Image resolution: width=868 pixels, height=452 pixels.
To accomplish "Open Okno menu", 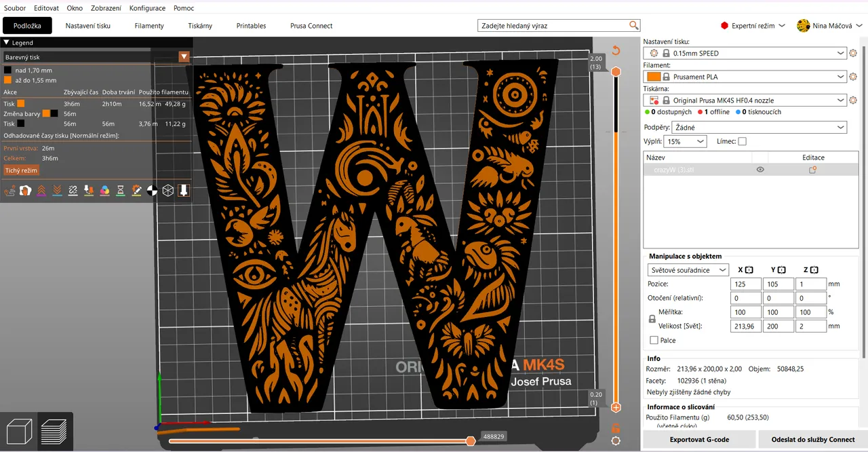I will [75, 8].
